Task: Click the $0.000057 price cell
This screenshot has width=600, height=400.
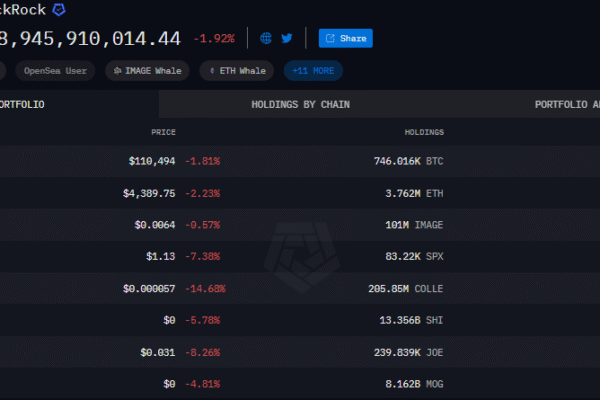Action: [149, 289]
